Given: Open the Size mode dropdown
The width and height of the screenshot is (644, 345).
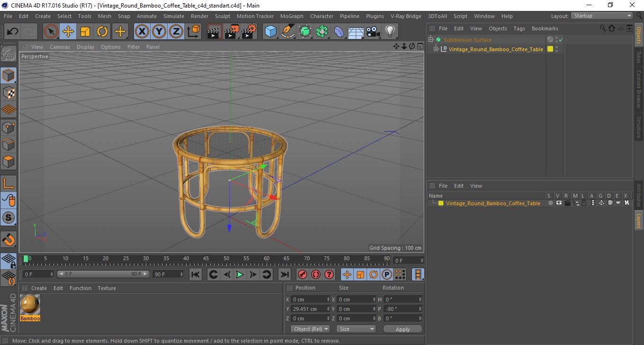Looking at the screenshot, I should (x=356, y=329).
